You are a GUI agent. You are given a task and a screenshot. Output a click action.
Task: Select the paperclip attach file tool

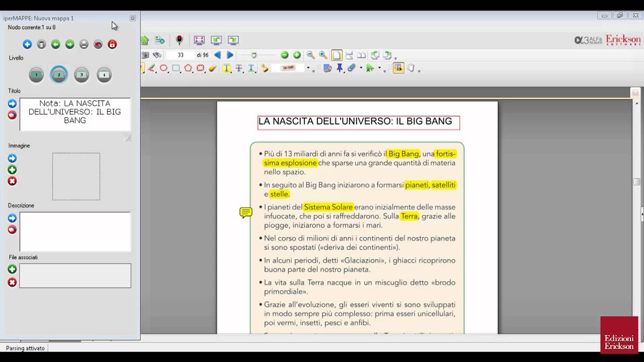coord(352,68)
